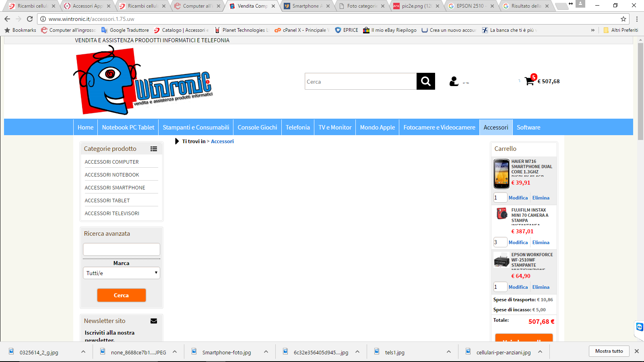Select ACCESSORI COMPUTER category

tap(111, 162)
